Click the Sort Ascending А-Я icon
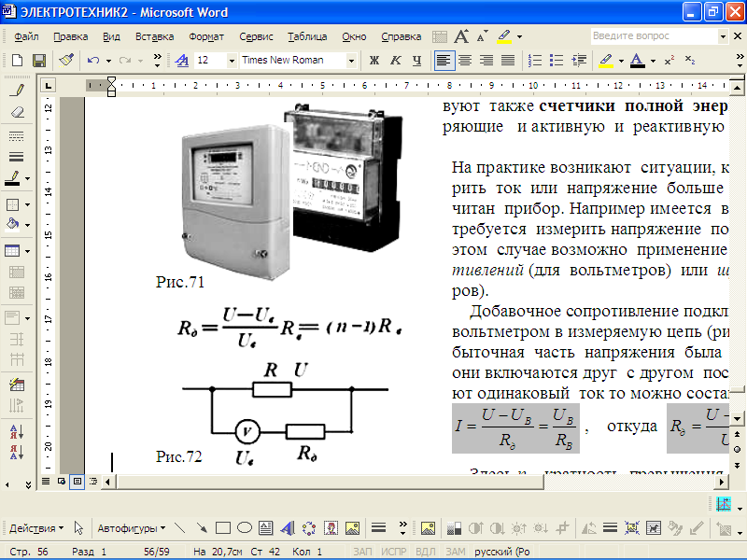The width and height of the screenshot is (747, 560). [x=16, y=431]
